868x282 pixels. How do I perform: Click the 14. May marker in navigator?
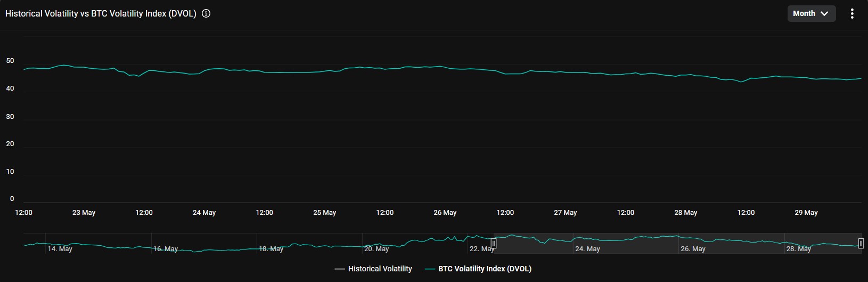coord(60,249)
